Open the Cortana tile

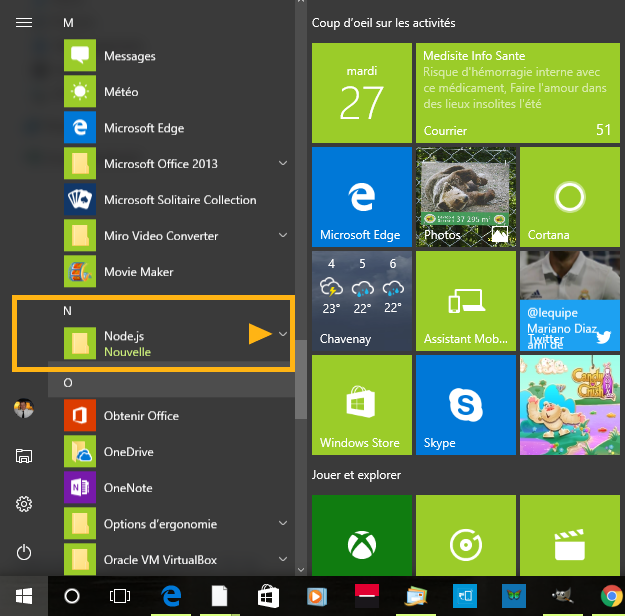(570, 197)
